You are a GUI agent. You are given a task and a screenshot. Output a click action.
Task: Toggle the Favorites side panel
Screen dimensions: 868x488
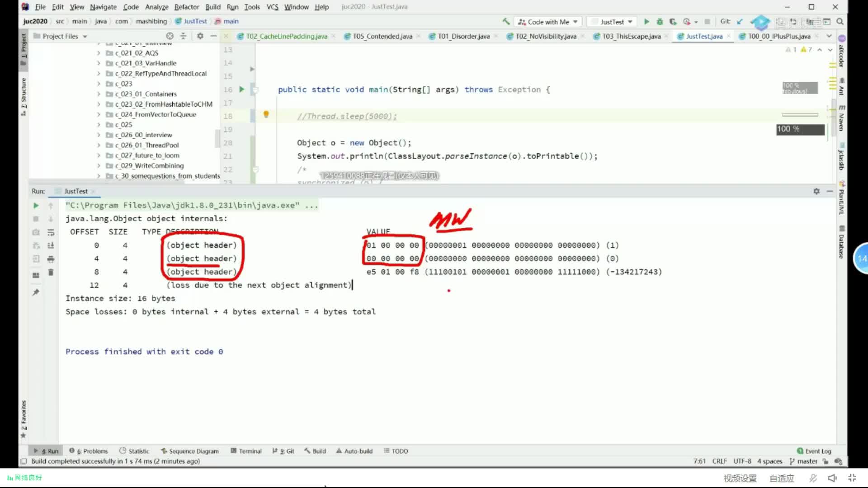pyautogui.click(x=24, y=419)
